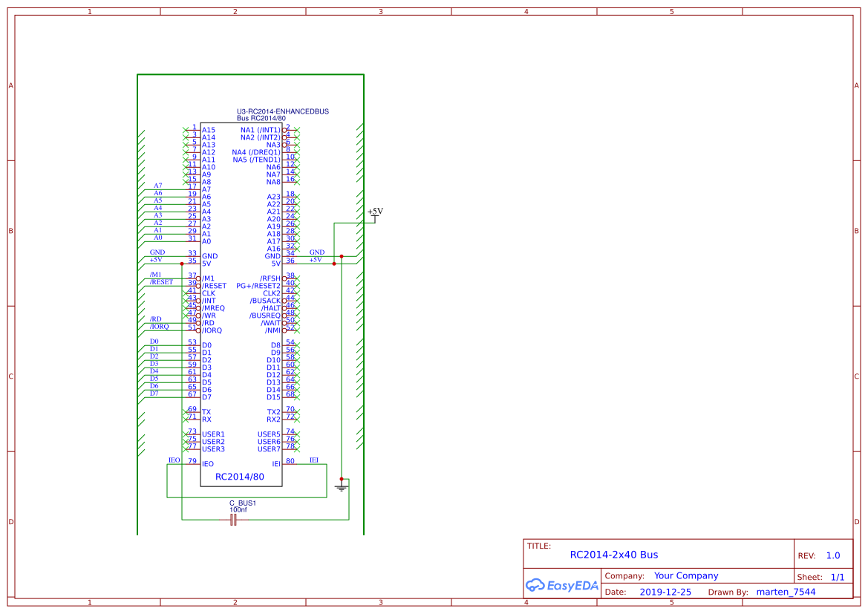Click the inversion bubble on the /NMI pin
The height and width of the screenshot is (614, 868).
tap(284, 330)
